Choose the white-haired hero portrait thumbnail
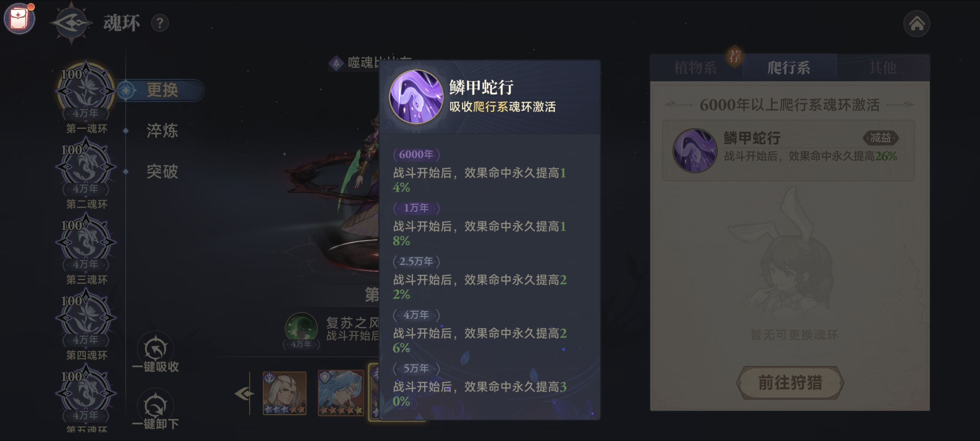The width and height of the screenshot is (980, 441). click(284, 393)
